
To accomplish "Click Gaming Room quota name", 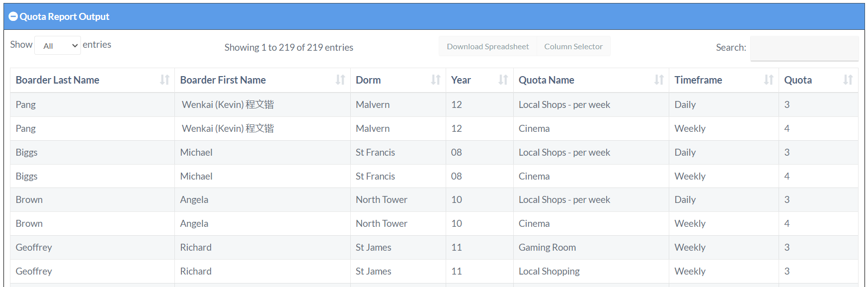I will 548,247.
